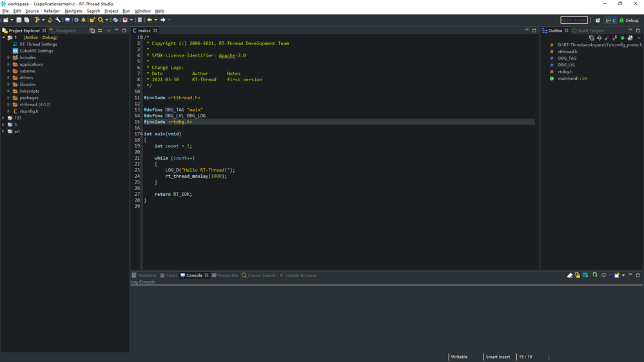Open the terminal monitor toolbar icon

(x=67, y=20)
